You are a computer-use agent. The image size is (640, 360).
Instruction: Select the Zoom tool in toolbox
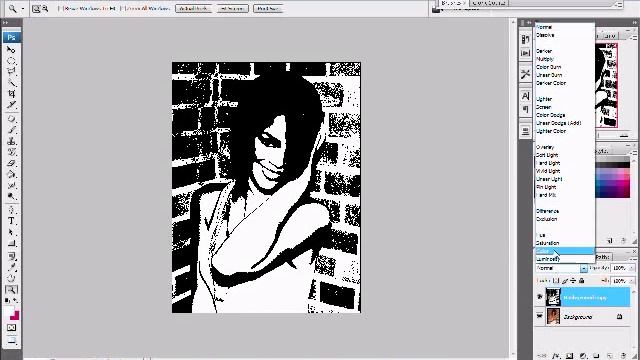pyautogui.click(x=11, y=290)
